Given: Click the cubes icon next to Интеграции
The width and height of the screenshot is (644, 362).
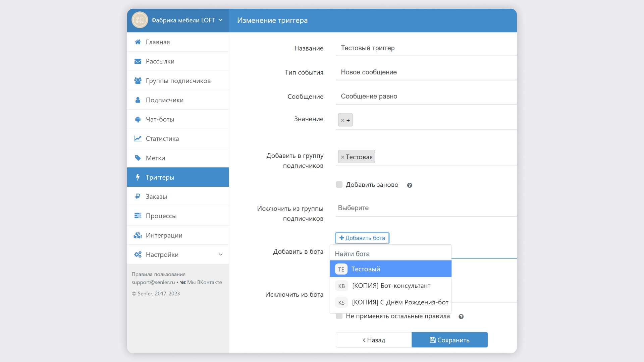Looking at the screenshot, I should point(138,235).
